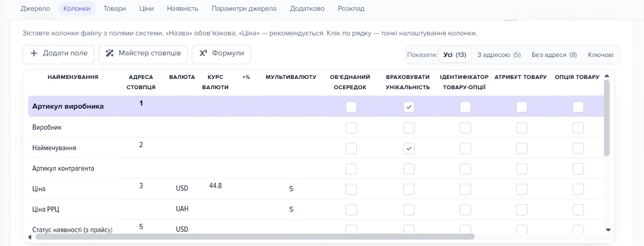Uncheck Враховувати унікальність for Артикул виробника
The width and height of the screenshot is (644, 246).
(x=409, y=107)
